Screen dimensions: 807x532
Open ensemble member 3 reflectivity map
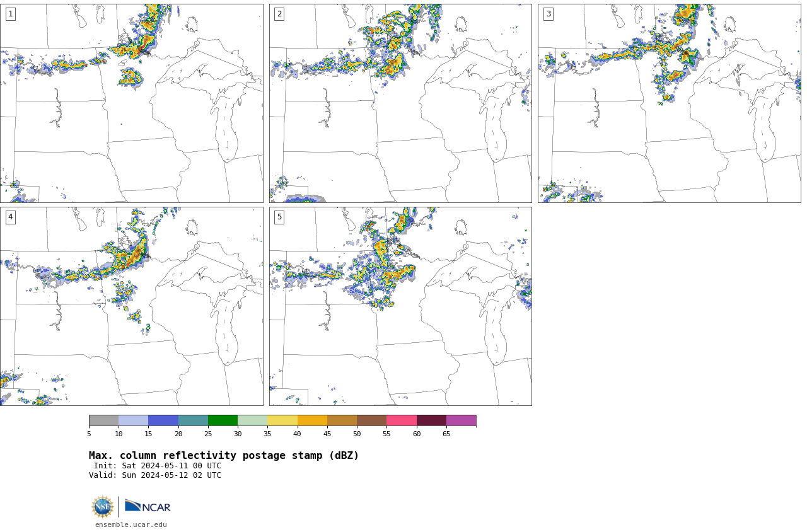coord(669,103)
